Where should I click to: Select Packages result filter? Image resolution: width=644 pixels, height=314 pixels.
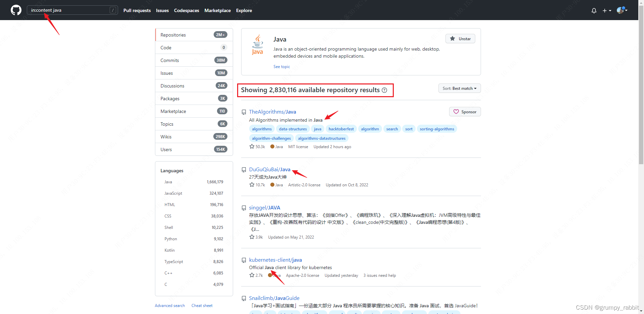pos(194,99)
